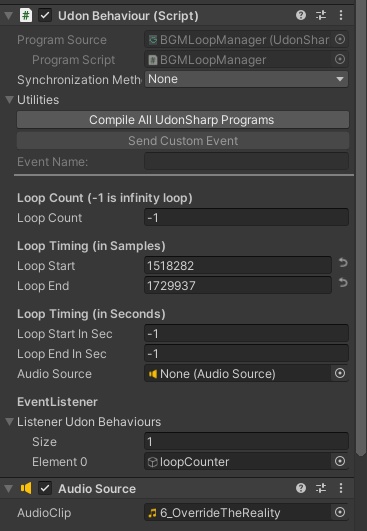The image size is (367, 531).
Task: Click the Loop End property label
Action: (x=43, y=286)
